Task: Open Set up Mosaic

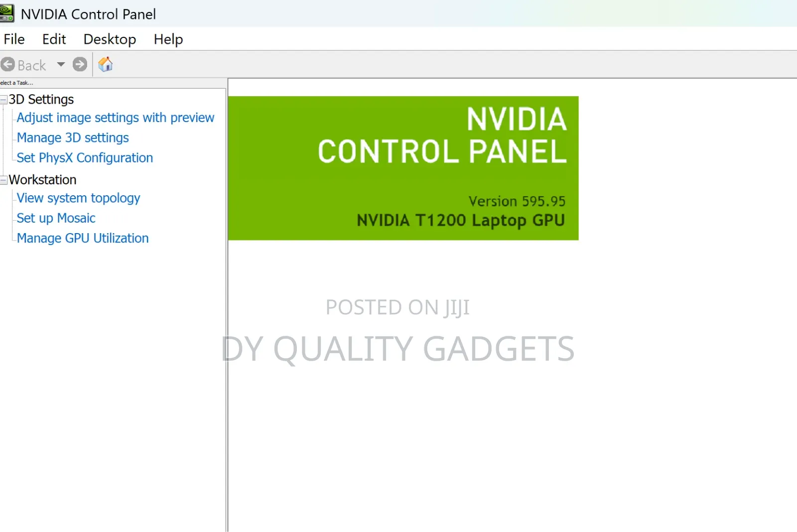Action: [x=56, y=218]
